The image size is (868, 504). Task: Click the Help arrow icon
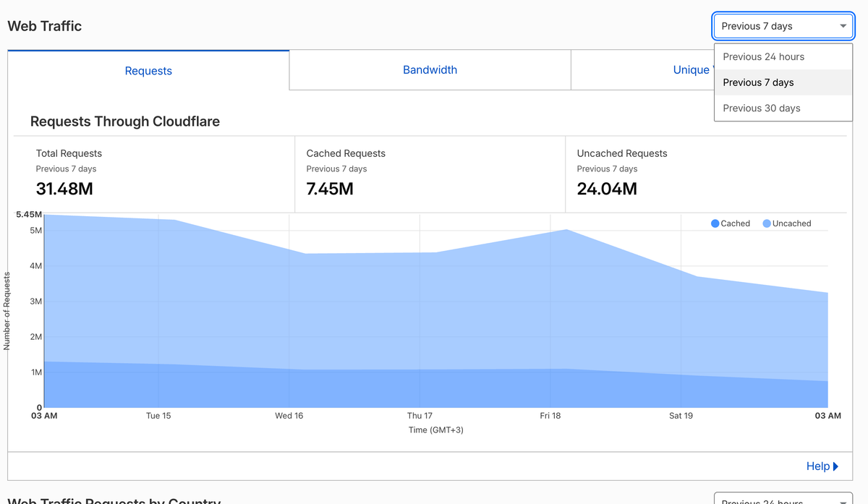[836, 466]
